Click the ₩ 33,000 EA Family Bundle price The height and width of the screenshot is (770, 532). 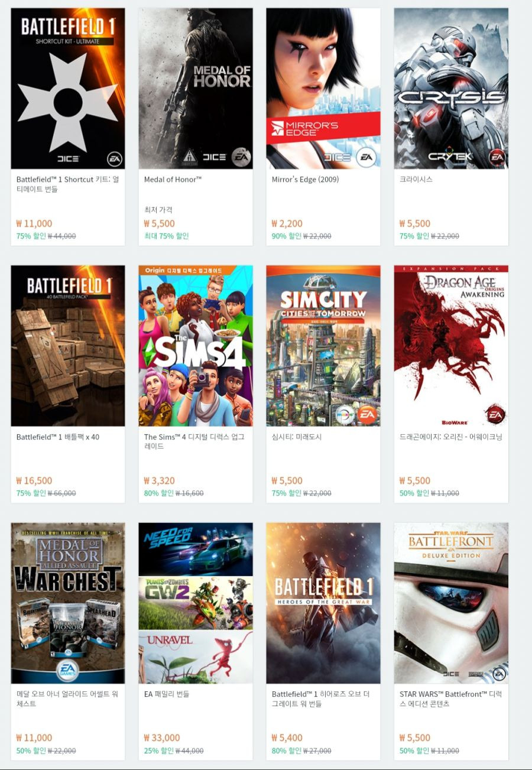coord(162,737)
